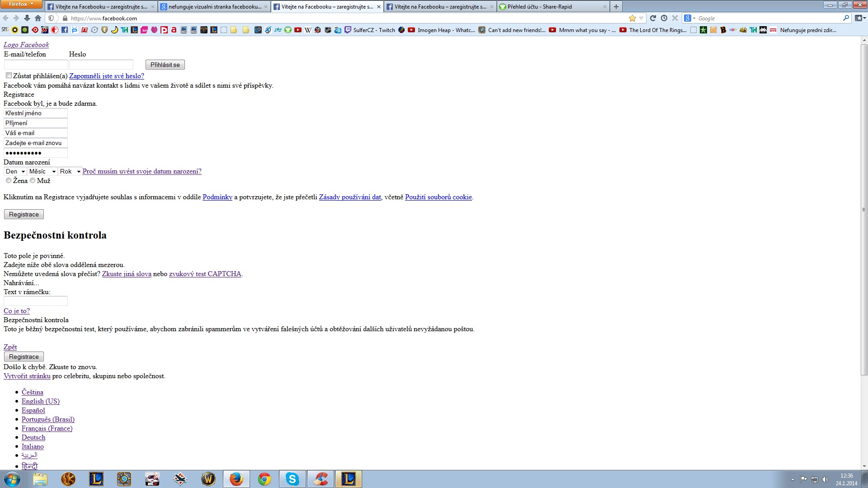Close the active Vítejte na Facebooku tab
This screenshot has width=868, height=488.
[379, 7]
